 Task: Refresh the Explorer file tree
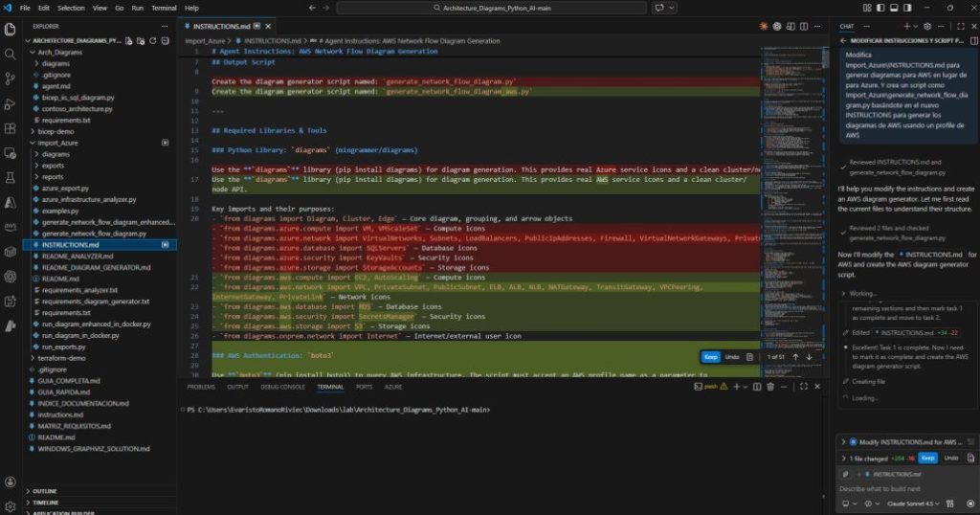pyautogui.click(x=154, y=41)
